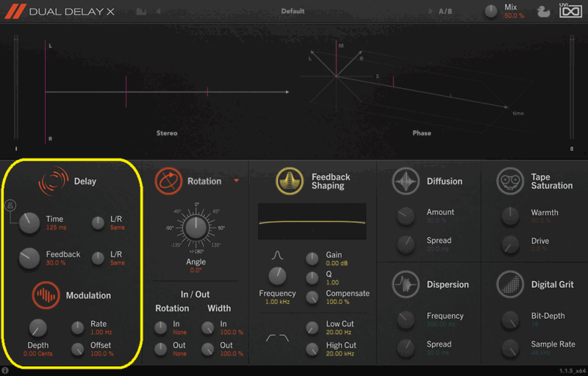Click the Q knob
The image size is (588, 376).
point(312,278)
